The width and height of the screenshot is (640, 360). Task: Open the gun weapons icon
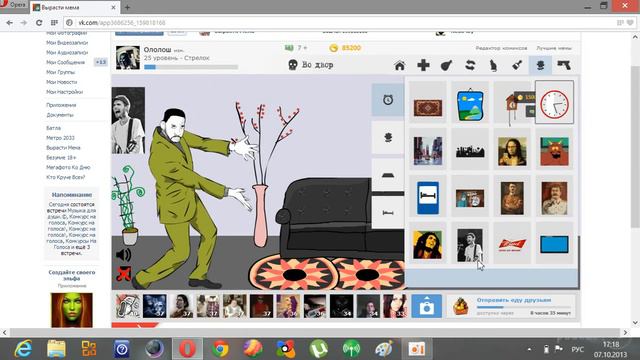tap(564, 65)
